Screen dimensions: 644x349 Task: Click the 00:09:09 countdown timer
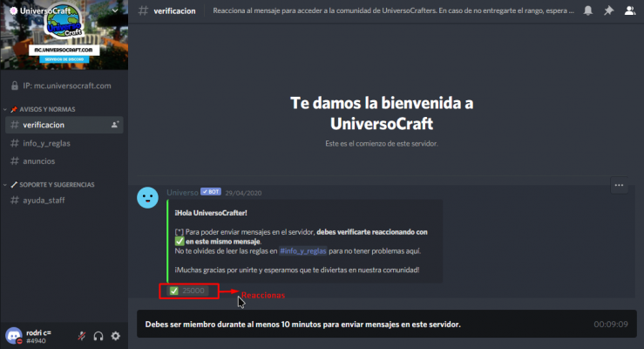611,325
